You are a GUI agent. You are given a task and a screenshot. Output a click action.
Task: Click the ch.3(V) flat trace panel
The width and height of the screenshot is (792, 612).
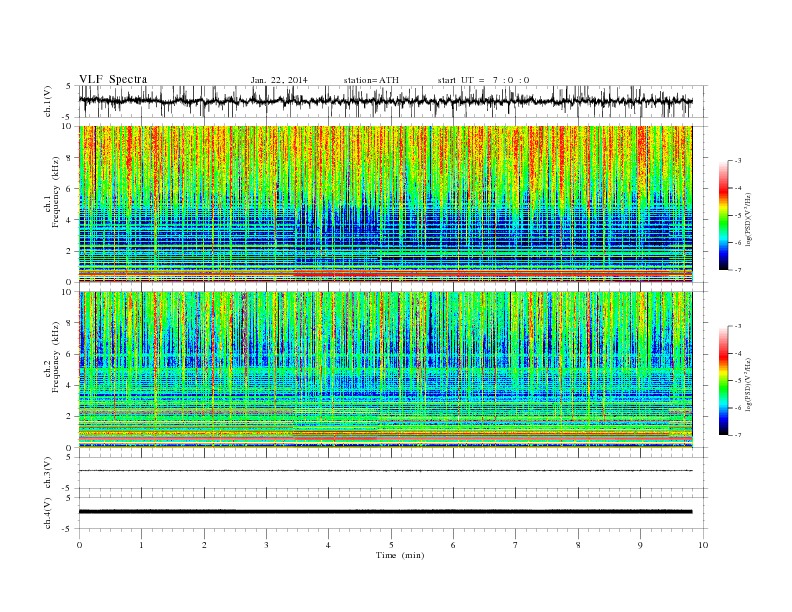click(x=392, y=473)
